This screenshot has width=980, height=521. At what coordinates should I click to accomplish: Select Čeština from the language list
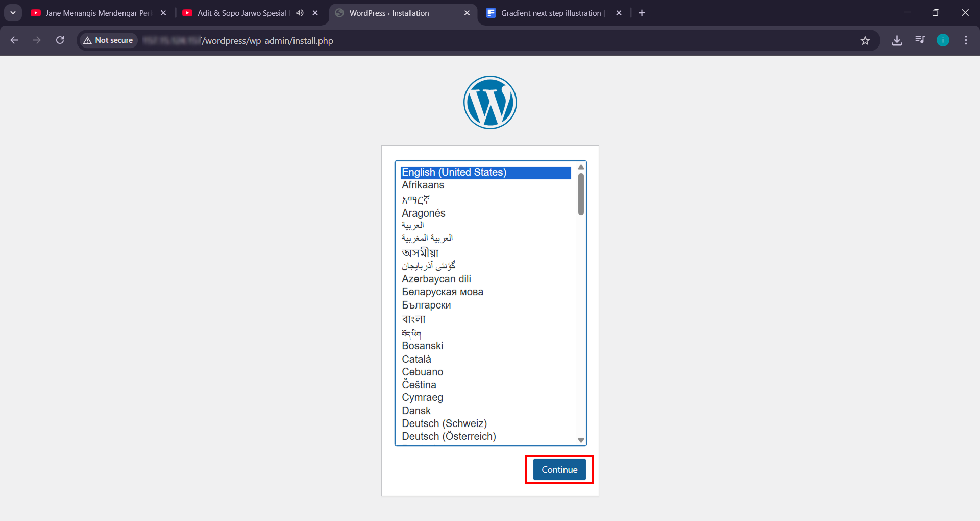tap(419, 384)
